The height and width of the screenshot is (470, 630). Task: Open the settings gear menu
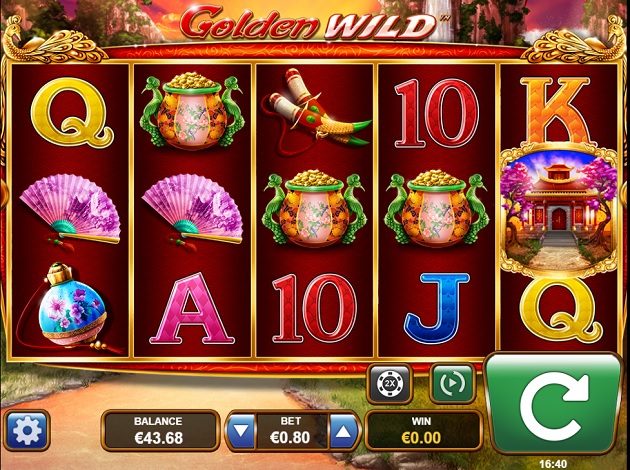coord(27,430)
